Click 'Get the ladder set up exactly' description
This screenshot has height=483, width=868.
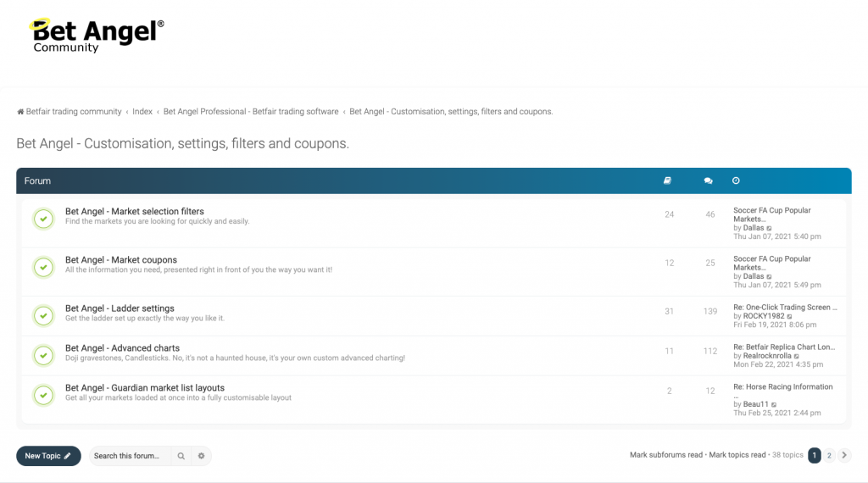pyautogui.click(x=145, y=319)
